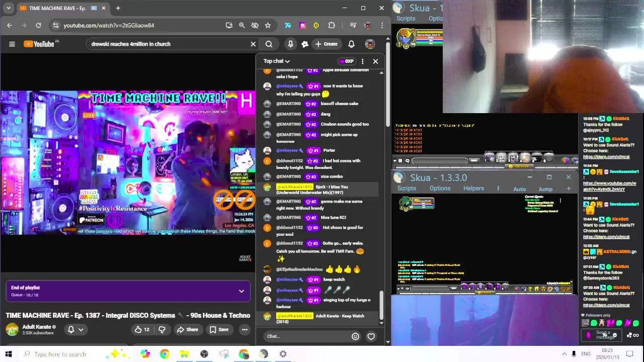Open Chrome's three-dot menu
This screenshot has height=362, width=644.
pyautogui.click(x=382, y=25)
